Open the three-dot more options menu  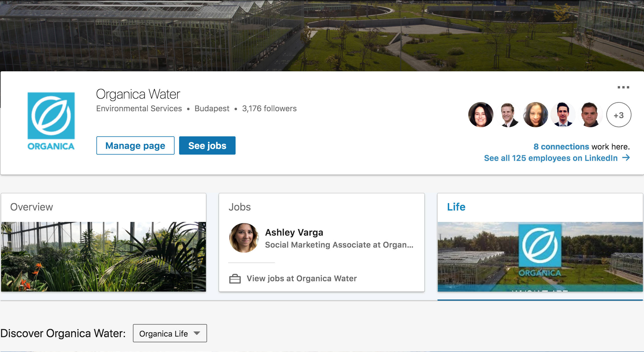click(x=623, y=87)
